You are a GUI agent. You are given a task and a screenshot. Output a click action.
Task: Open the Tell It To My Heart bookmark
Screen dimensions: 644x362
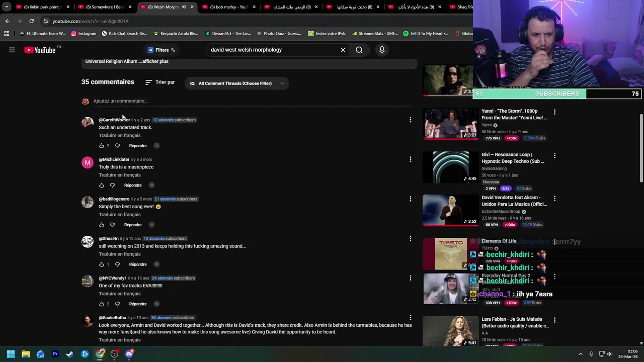pyautogui.click(x=426, y=34)
